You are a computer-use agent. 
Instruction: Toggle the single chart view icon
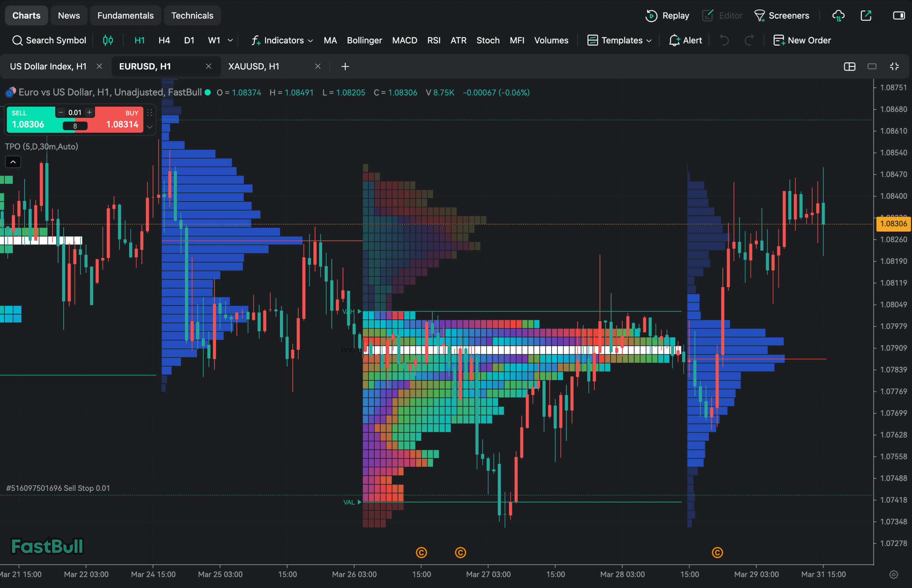coord(872,67)
